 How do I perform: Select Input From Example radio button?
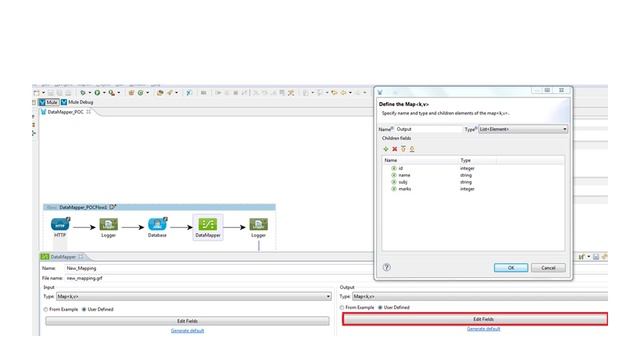[x=46, y=309]
